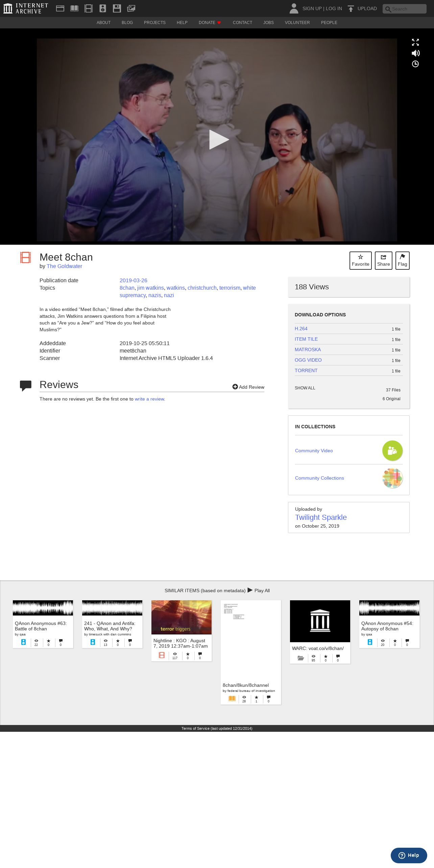434x868 pixels.
Task: Open the WARC voat.co/v/8chan item
Action: tap(320, 632)
